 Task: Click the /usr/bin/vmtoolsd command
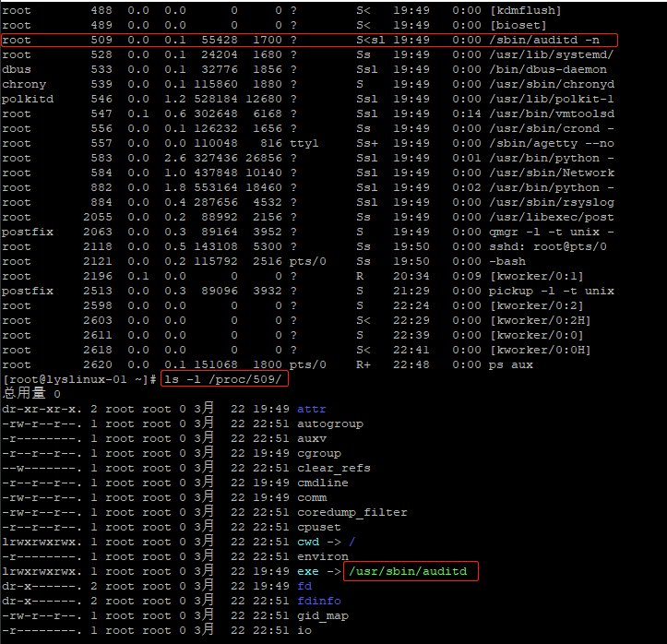[552, 113]
